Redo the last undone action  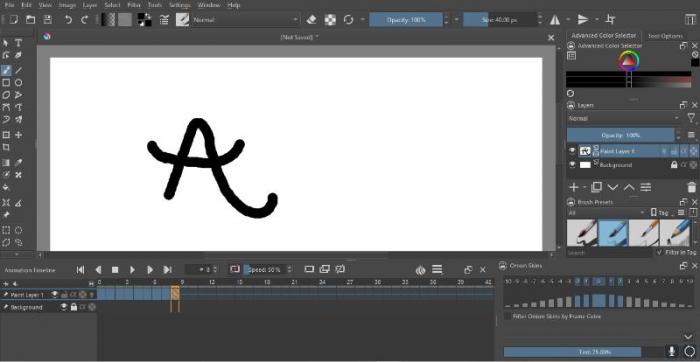pyautogui.click(x=84, y=20)
